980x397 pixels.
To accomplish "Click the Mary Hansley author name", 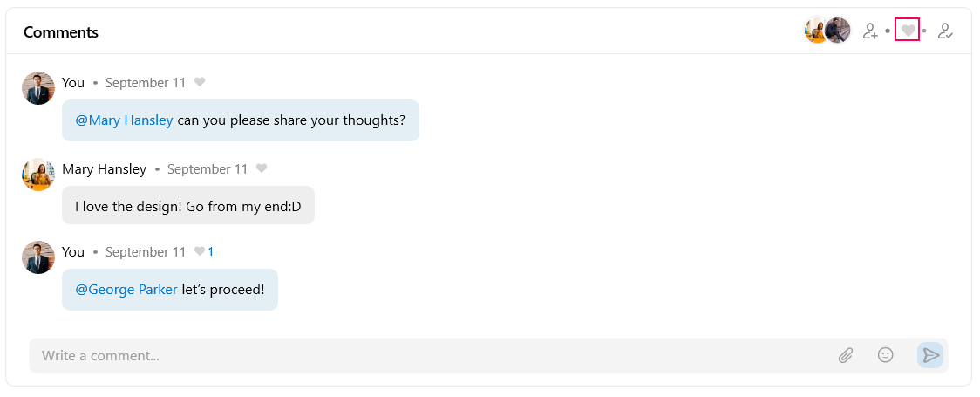I will 104,169.
